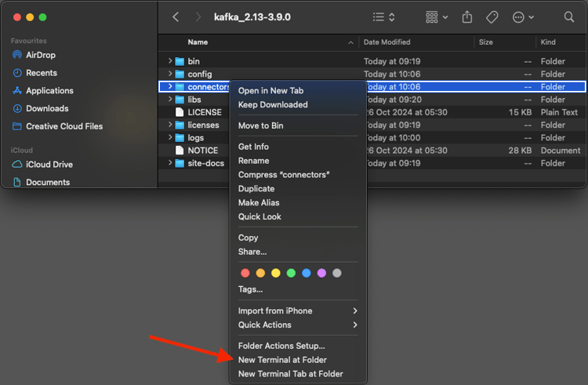
Task: Sort by the Name column header
Action: pos(198,42)
